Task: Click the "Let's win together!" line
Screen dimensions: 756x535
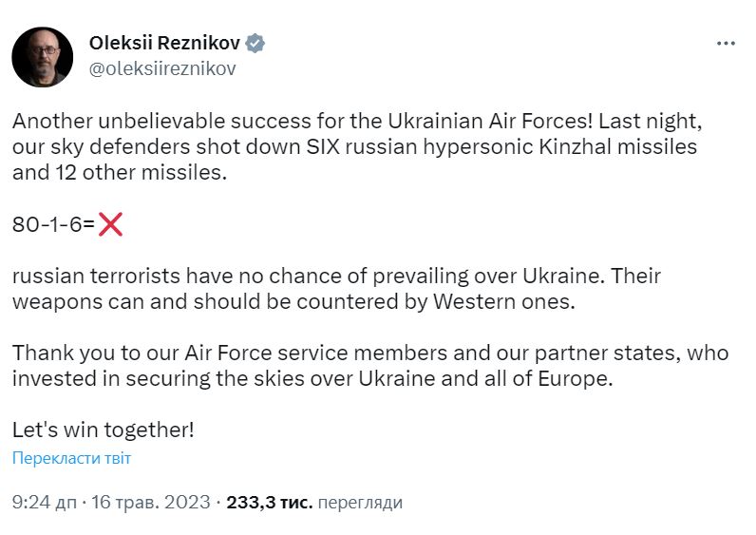Action: coord(103,429)
